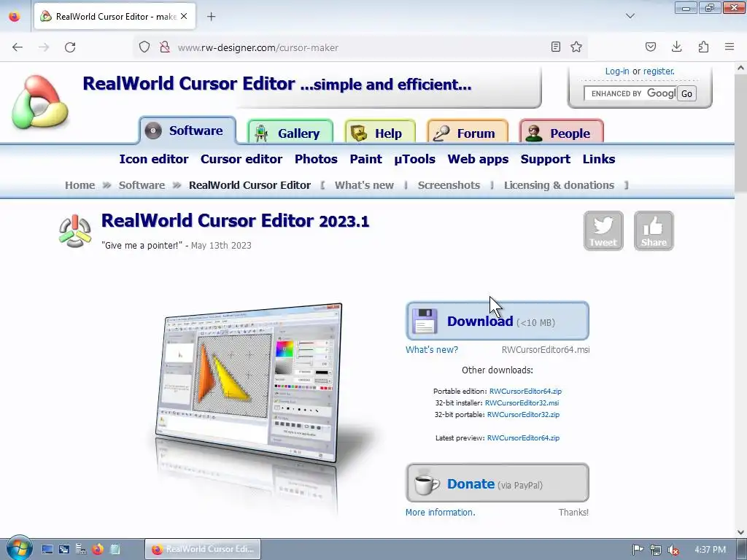The image size is (747, 560).
Task: Open the More information link
Action: (440, 513)
